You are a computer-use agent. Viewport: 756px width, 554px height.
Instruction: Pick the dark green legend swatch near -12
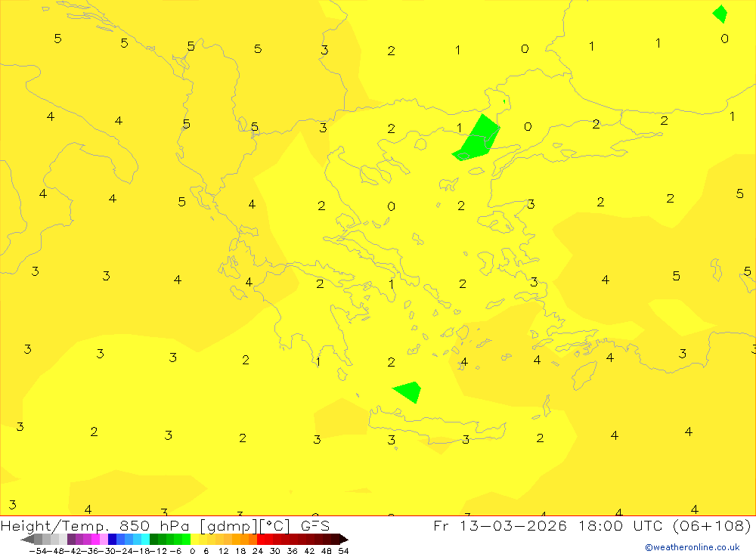point(153,540)
